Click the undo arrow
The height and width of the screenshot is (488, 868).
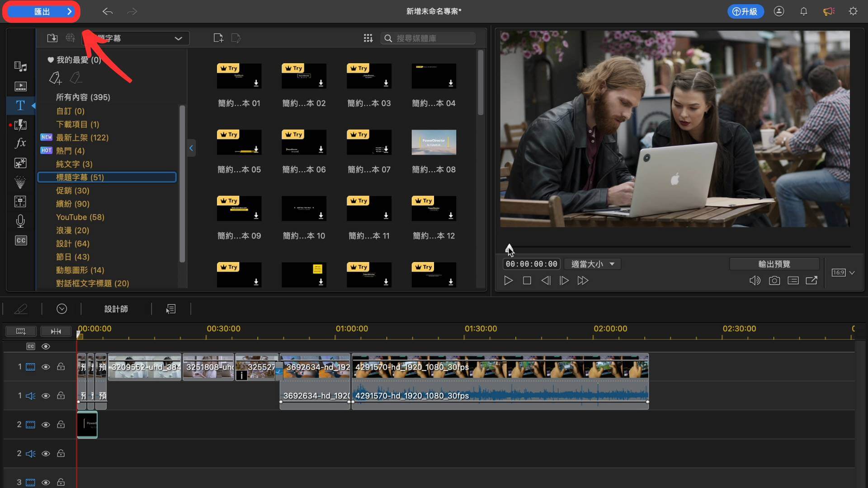107,11
